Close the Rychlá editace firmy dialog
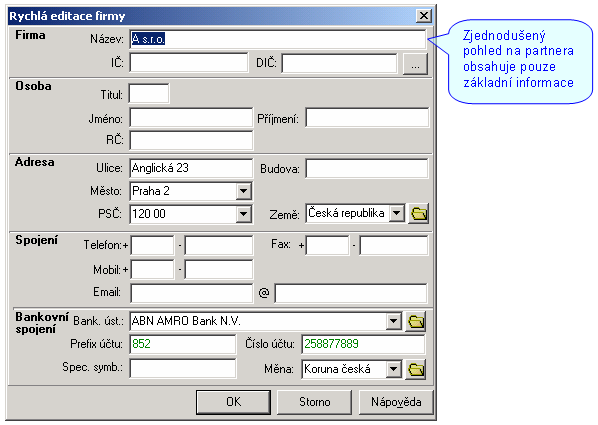The image size is (598, 425). (424, 16)
